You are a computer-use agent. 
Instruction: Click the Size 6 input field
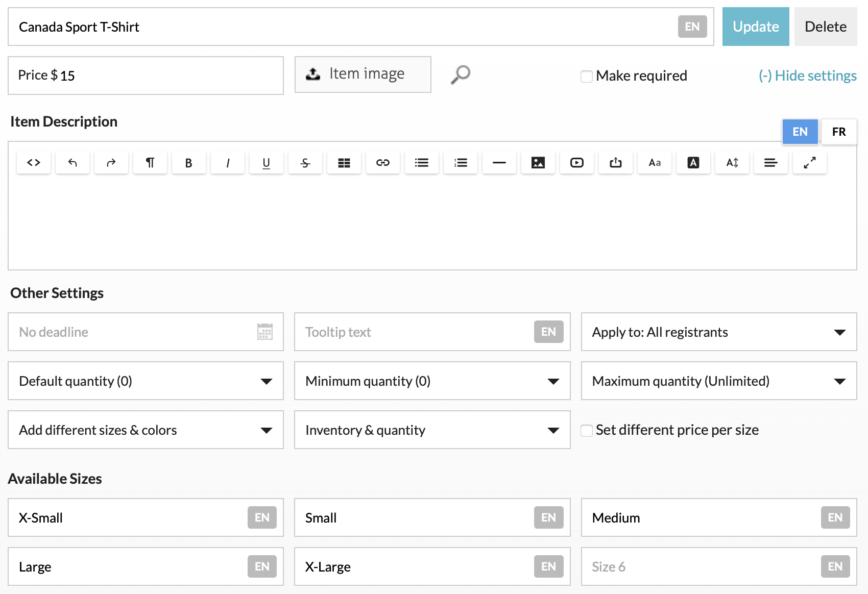coord(700,566)
